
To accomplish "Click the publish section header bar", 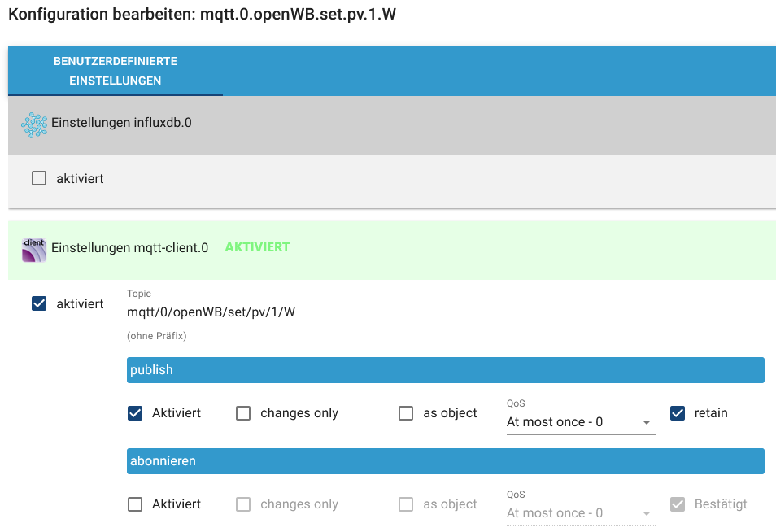I will (x=446, y=370).
